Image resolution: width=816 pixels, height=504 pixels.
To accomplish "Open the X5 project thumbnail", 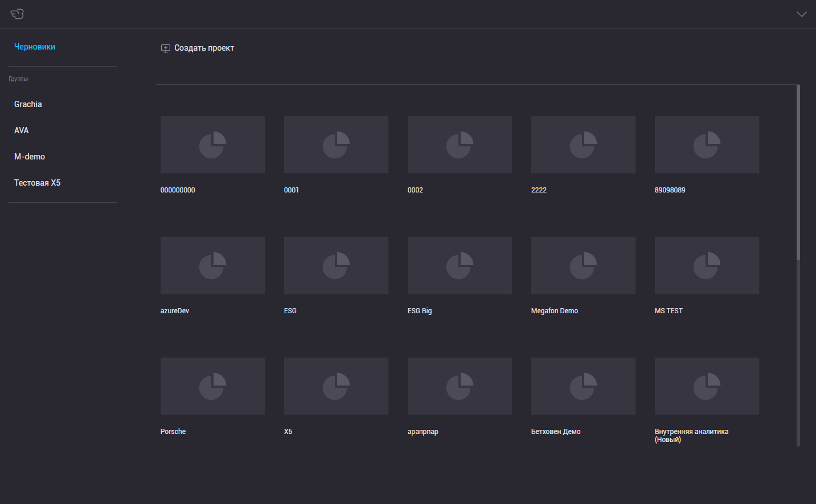I will point(336,386).
